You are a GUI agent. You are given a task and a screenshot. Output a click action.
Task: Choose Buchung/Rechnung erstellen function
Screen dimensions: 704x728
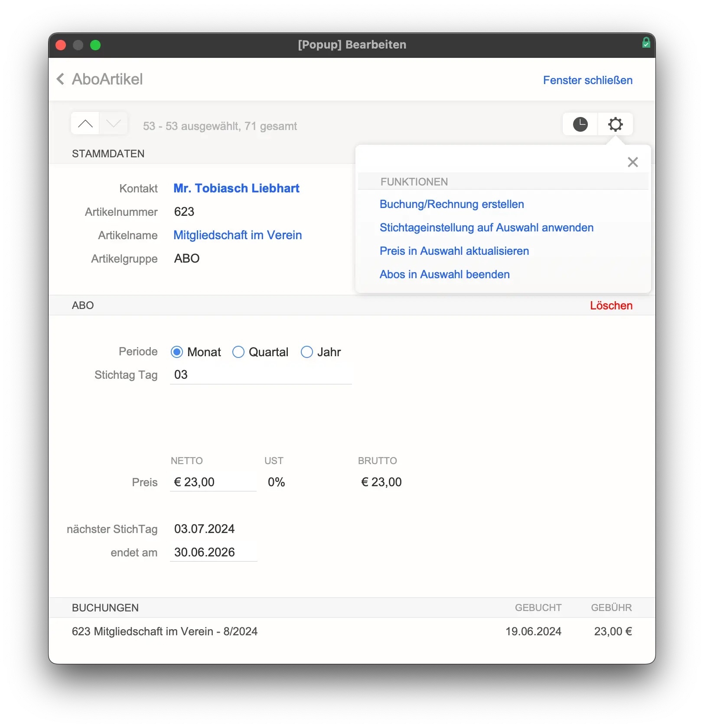coord(452,204)
